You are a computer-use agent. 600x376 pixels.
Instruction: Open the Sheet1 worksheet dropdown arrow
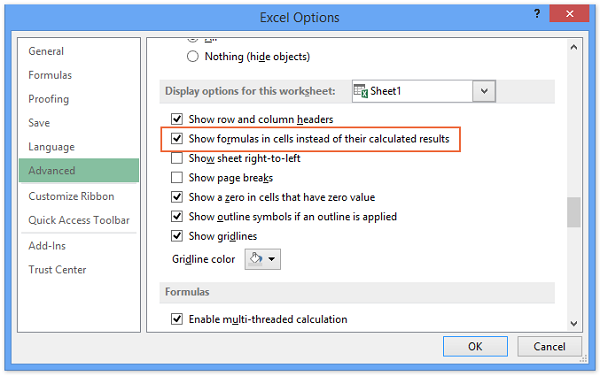tap(484, 91)
